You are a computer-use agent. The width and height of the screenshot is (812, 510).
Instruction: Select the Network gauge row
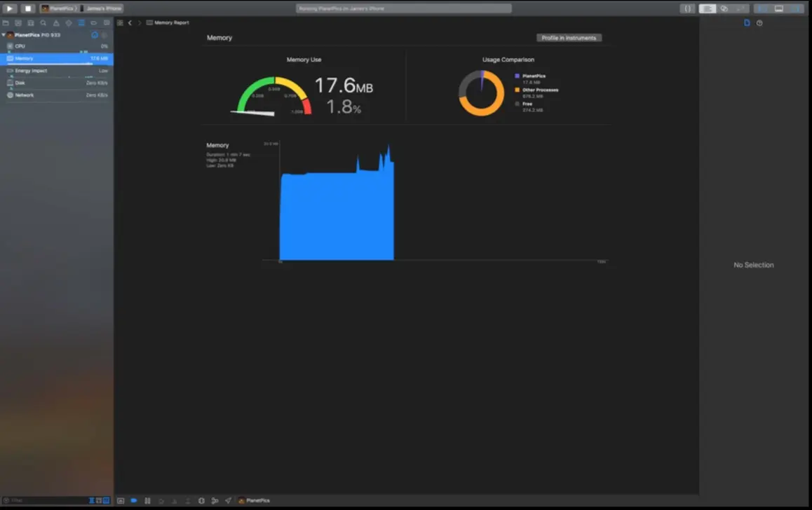click(57, 95)
